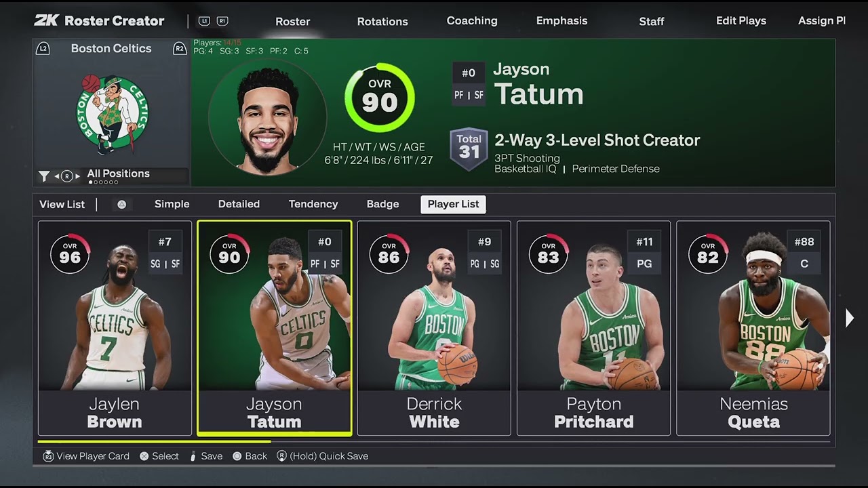Open the Staff tab
Viewport: 868px width, 488px height.
pyautogui.click(x=652, y=21)
